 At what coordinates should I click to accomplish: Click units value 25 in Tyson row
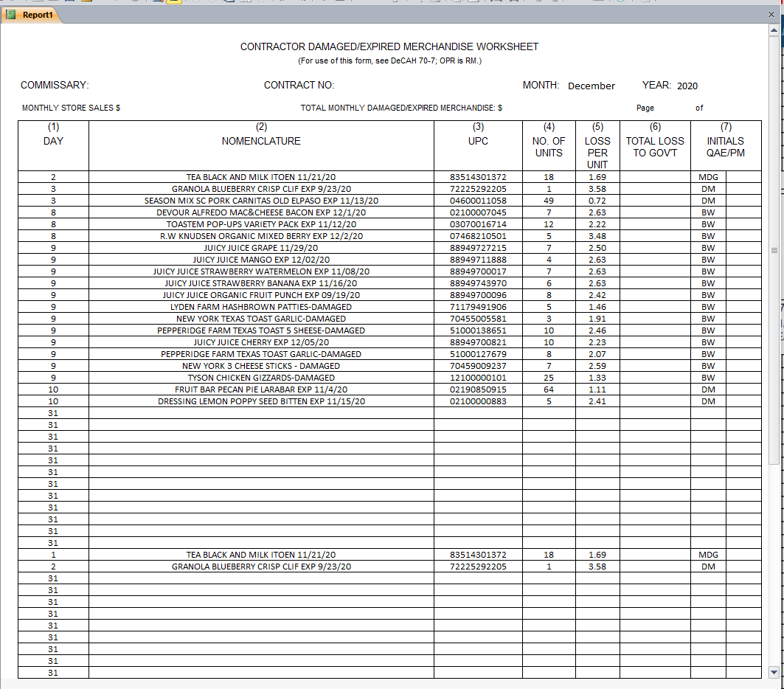[549, 378]
